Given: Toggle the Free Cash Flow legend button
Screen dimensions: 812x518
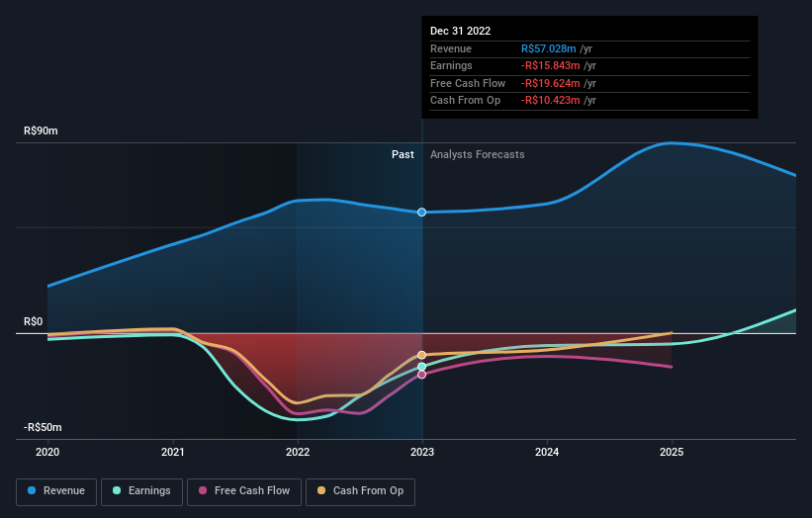Looking at the screenshot, I should [244, 491].
